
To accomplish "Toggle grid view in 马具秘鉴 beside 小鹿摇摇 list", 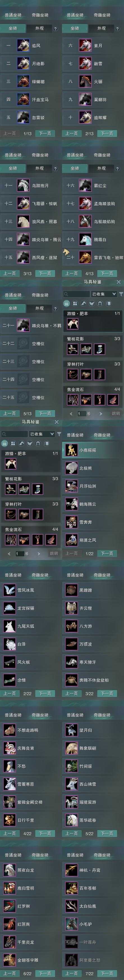I will click(13, 444).
